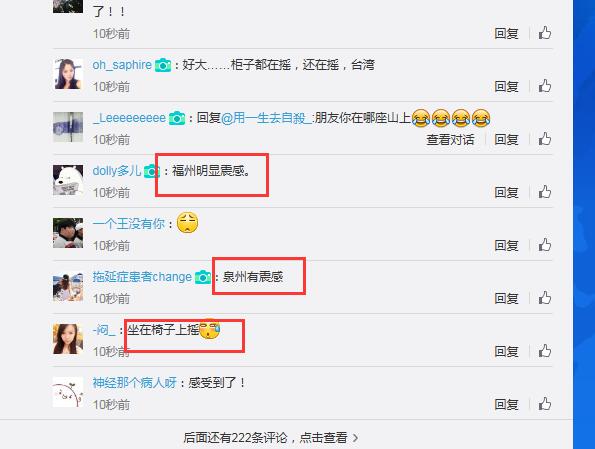Open dolly多儿's user profile link

[116, 171]
